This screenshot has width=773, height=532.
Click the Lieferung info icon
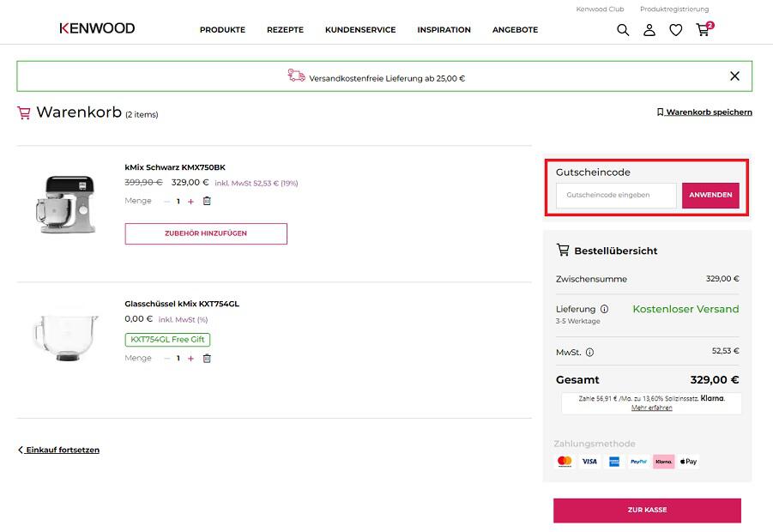pos(604,309)
